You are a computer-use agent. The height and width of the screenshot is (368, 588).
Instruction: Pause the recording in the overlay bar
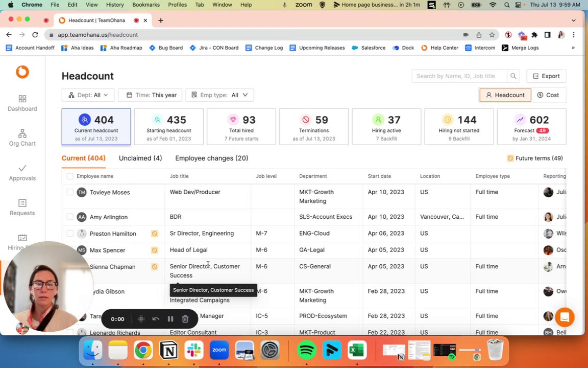170,319
